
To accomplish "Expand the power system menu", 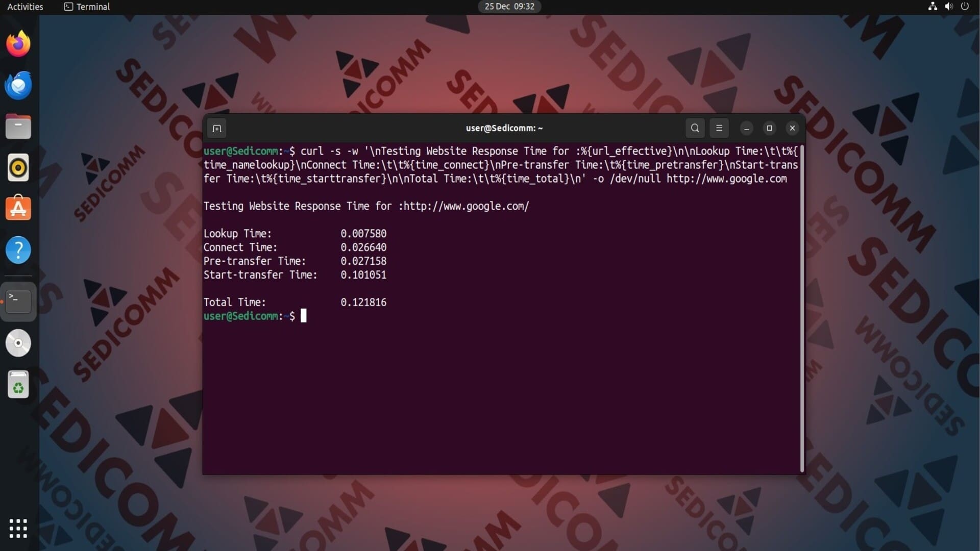I will click(x=965, y=7).
